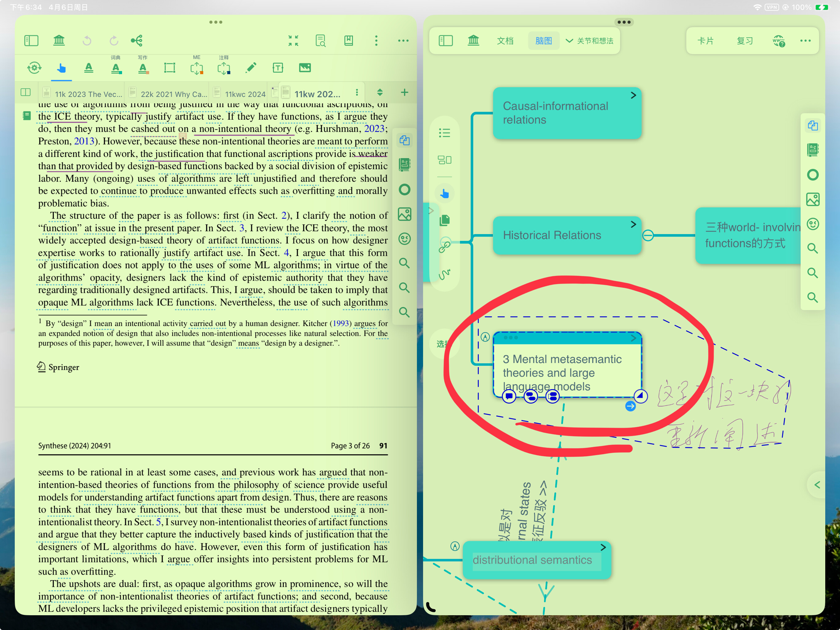Collapse the Historical Relations child branch

point(648,235)
